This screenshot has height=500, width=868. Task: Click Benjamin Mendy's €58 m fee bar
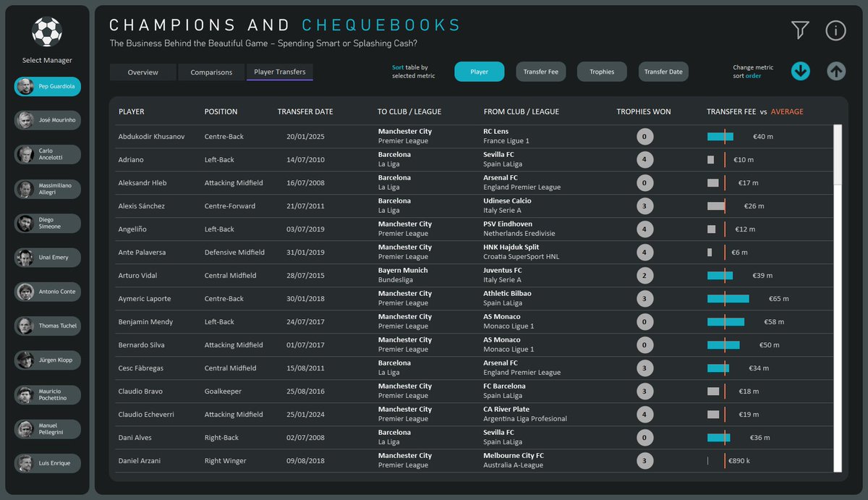click(726, 322)
